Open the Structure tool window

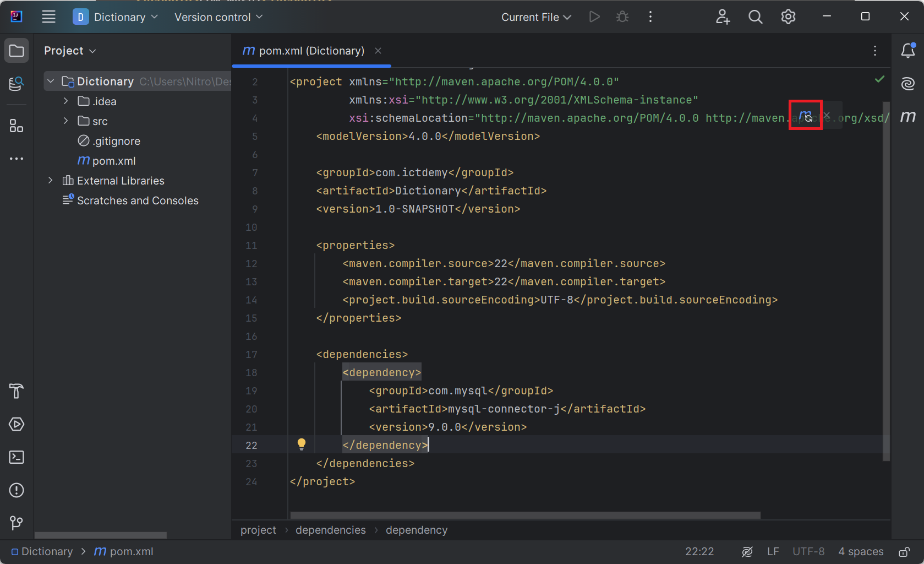[17, 126]
